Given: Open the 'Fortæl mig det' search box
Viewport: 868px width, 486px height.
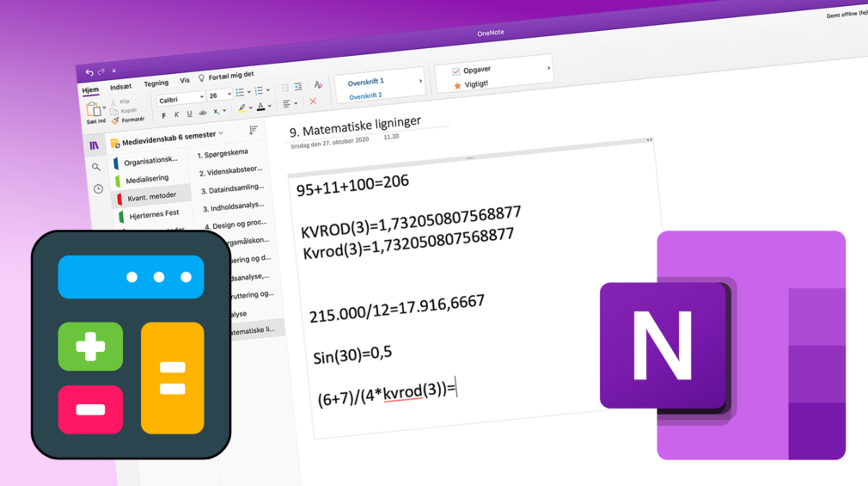Looking at the screenshot, I should click(x=227, y=76).
